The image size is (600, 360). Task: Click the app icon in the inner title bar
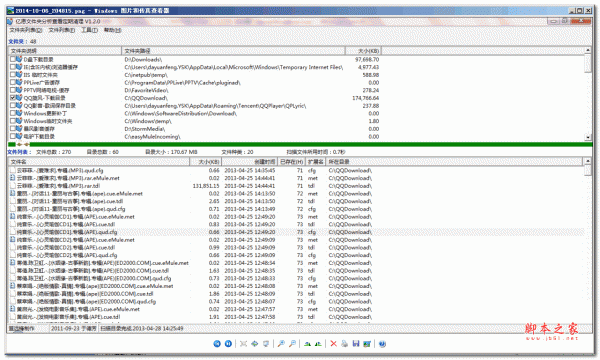pos(10,21)
